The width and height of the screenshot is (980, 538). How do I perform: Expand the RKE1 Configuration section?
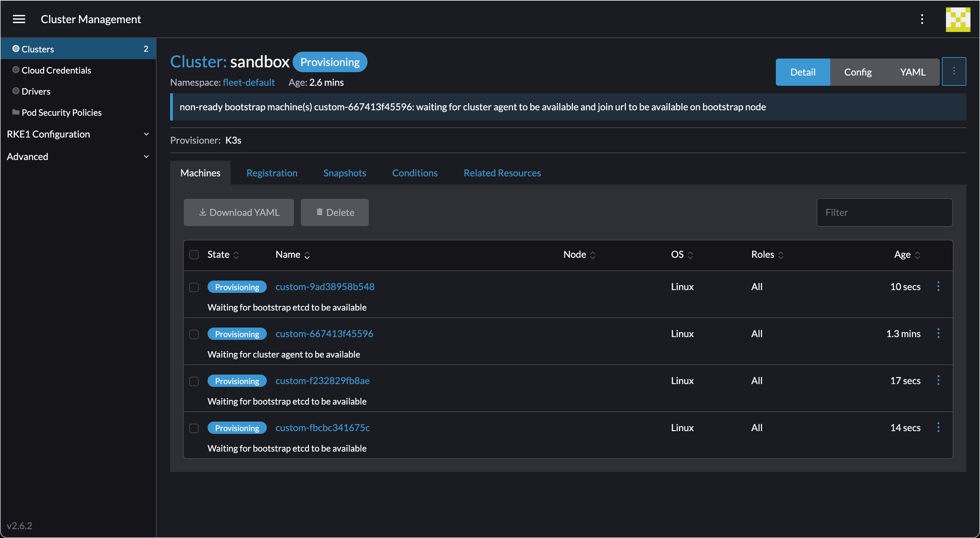coord(78,134)
